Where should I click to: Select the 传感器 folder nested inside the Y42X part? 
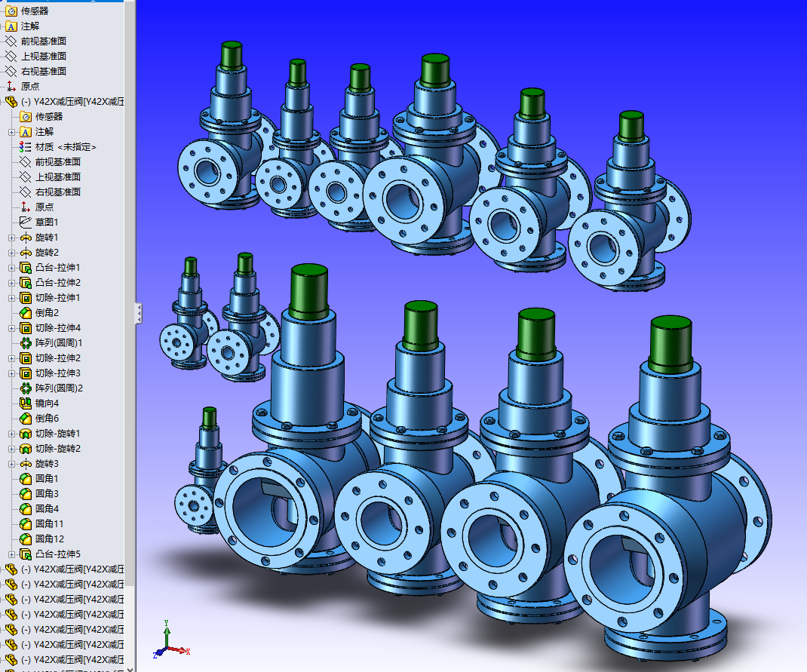[41, 117]
